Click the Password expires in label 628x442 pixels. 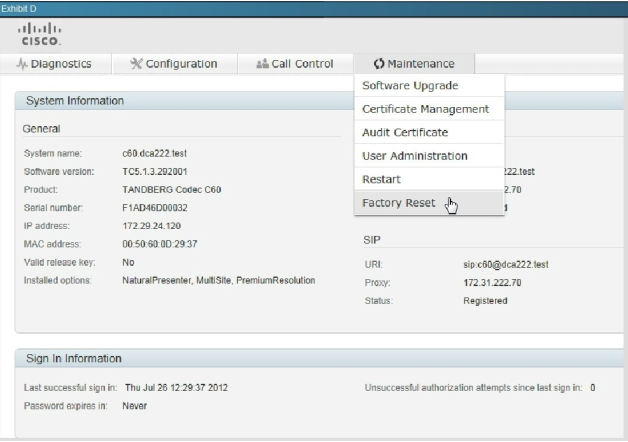coord(65,406)
